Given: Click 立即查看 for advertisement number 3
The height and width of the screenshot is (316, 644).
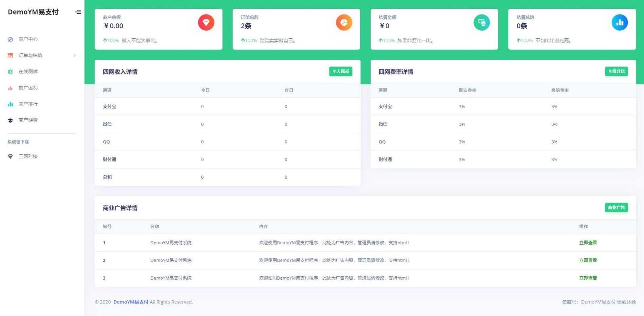Looking at the screenshot, I should [588, 278].
